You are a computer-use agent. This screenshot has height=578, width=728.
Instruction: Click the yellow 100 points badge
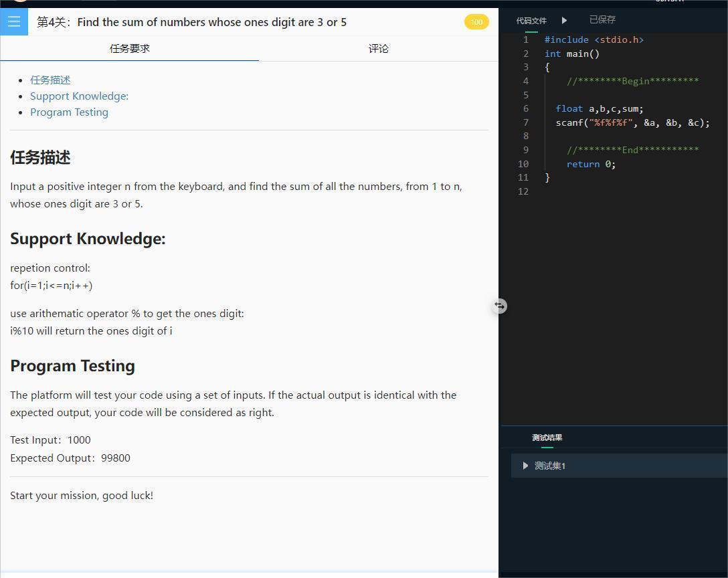pyautogui.click(x=476, y=22)
